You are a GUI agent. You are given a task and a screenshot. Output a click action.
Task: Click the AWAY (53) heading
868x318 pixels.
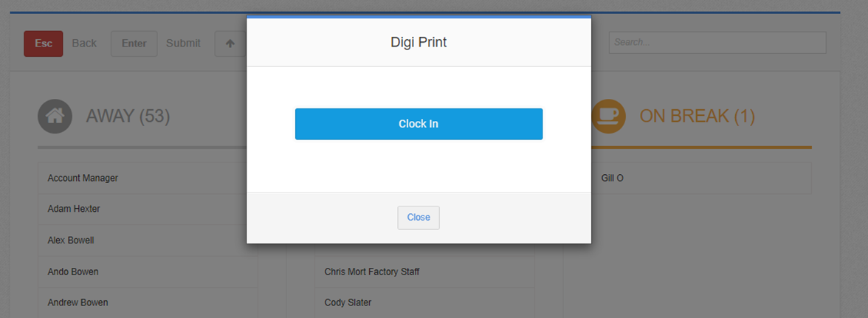128,116
